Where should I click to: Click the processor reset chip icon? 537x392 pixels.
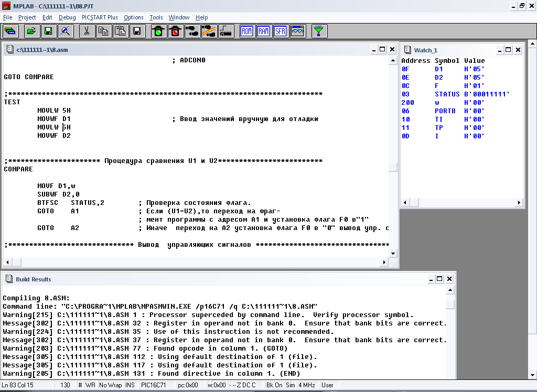click(225, 31)
